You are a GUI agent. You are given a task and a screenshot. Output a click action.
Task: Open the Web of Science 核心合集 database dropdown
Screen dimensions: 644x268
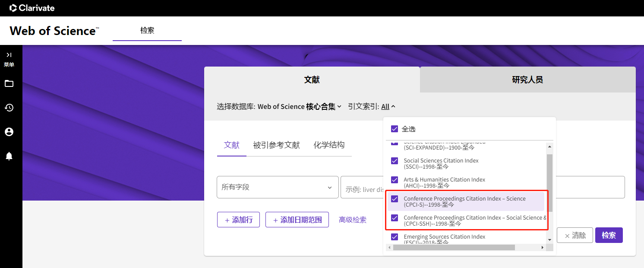pyautogui.click(x=299, y=106)
